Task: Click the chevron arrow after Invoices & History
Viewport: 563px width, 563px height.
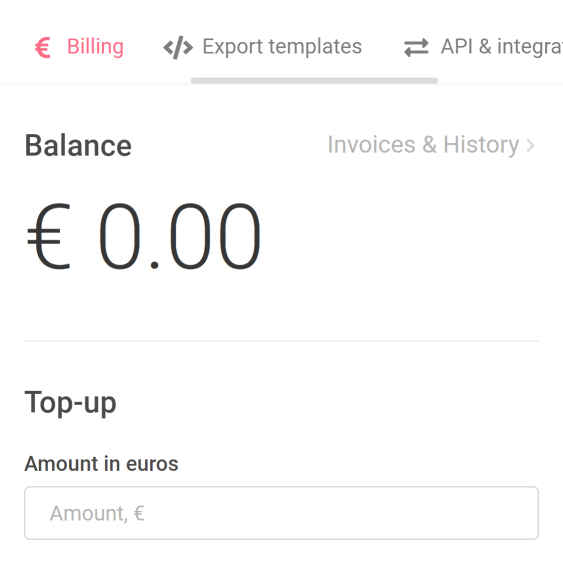Action: point(531,145)
